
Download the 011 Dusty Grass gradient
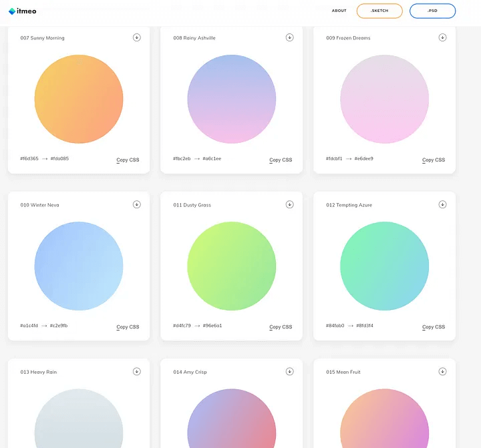click(x=289, y=204)
